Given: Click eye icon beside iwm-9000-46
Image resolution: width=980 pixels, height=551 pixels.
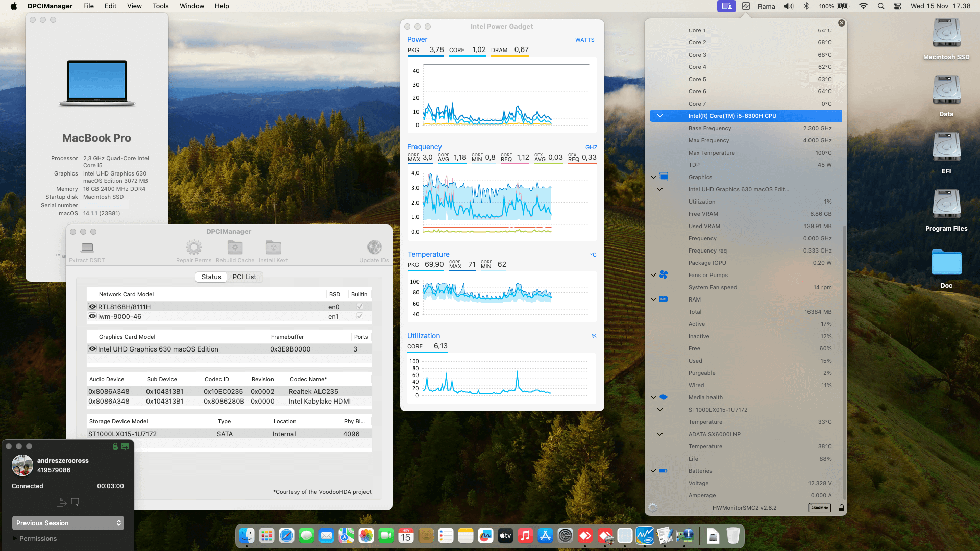Looking at the screenshot, I should [92, 316].
